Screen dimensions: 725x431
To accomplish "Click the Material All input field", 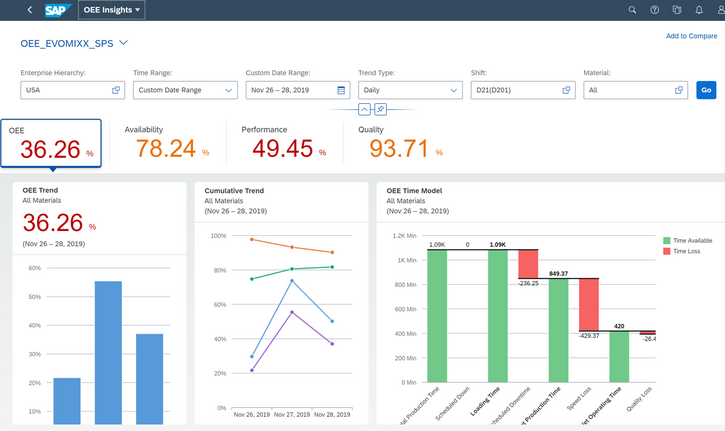I will [635, 90].
